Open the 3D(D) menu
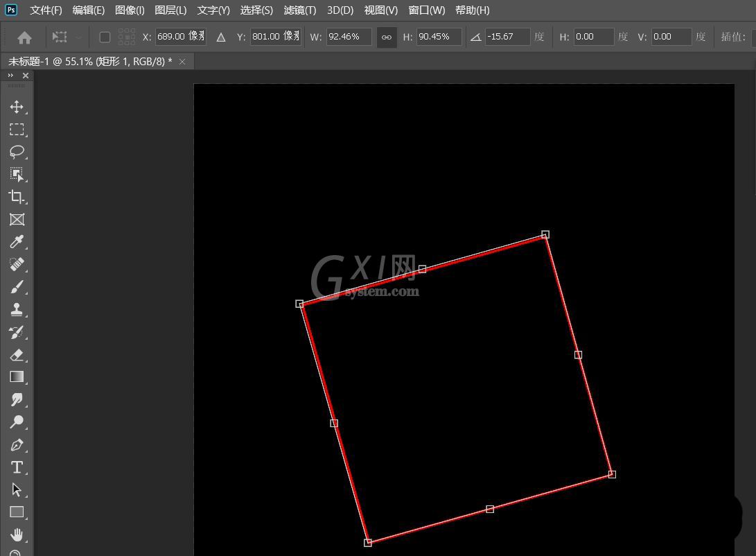This screenshot has height=556, width=756. 340,10
